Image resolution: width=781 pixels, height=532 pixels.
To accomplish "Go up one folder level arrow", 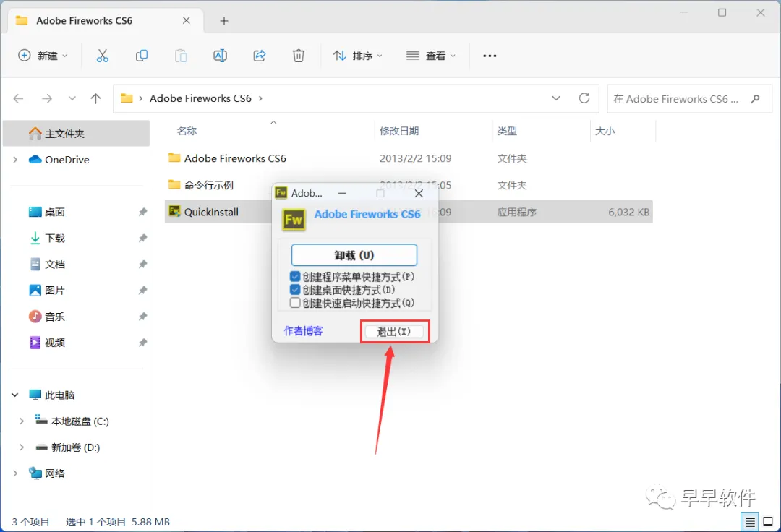I will pos(95,98).
